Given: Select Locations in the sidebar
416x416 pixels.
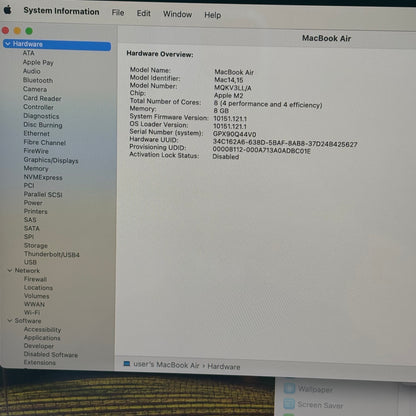Looking at the screenshot, I should click(x=38, y=287).
